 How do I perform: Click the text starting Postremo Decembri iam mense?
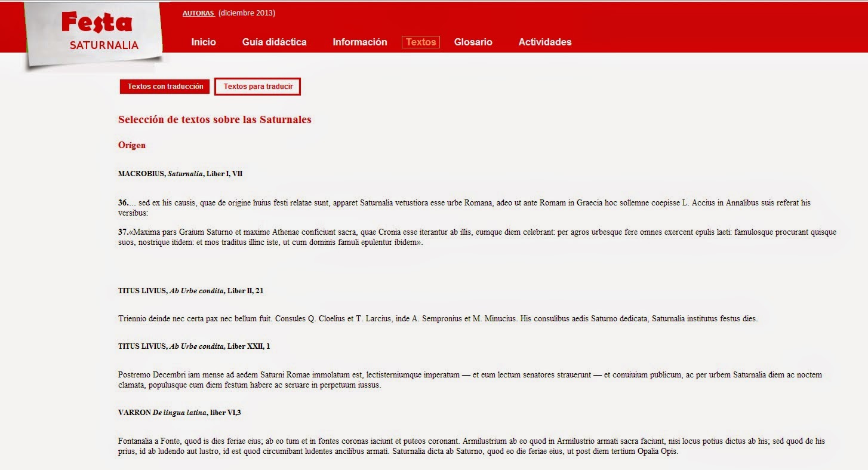tap(470, 380)
